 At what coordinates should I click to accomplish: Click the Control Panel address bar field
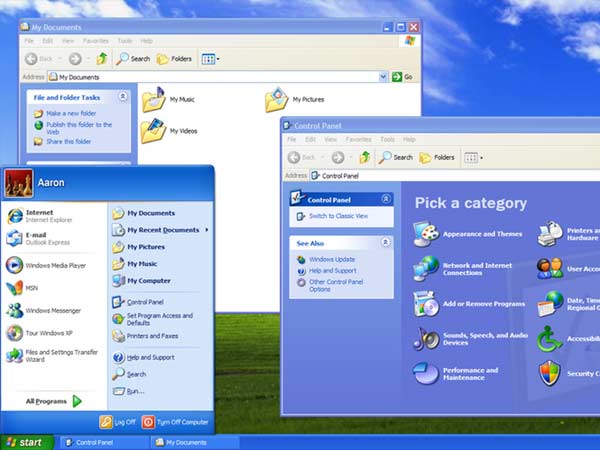pos(440,175)
